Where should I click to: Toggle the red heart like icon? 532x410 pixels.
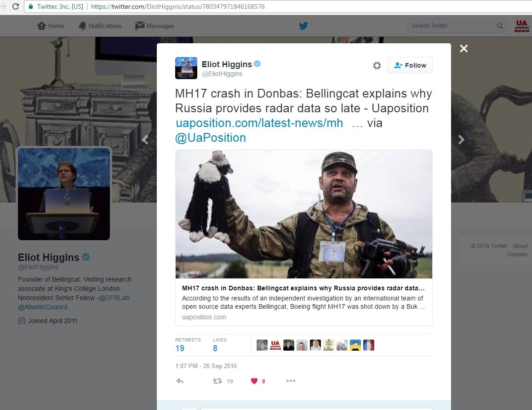(x=254, y=381)
